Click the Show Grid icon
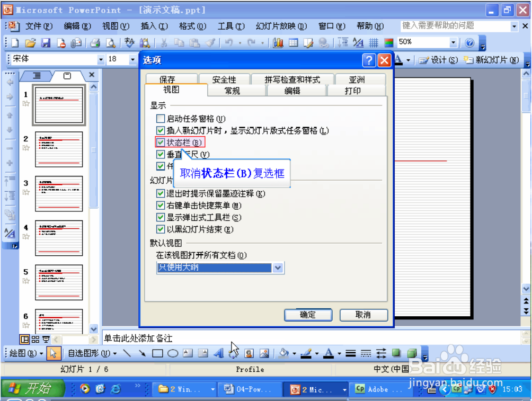532x401 pixels. [x=374, y=43]
